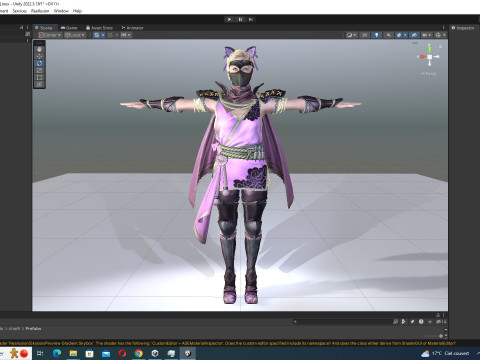This screenshot has height=360, width=480.
Task: Click the scene gizmo lock icon
Action: (x=440, y=47)
